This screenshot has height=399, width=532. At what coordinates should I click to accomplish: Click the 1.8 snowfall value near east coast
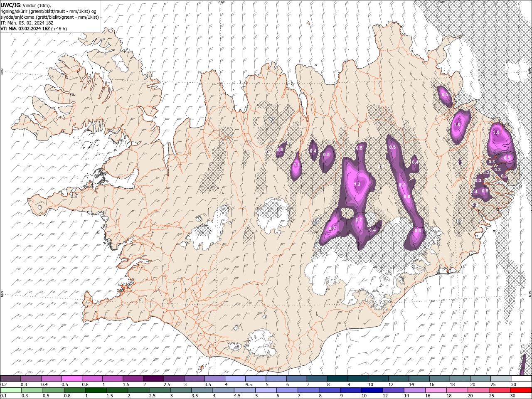[x=496, y=132]
